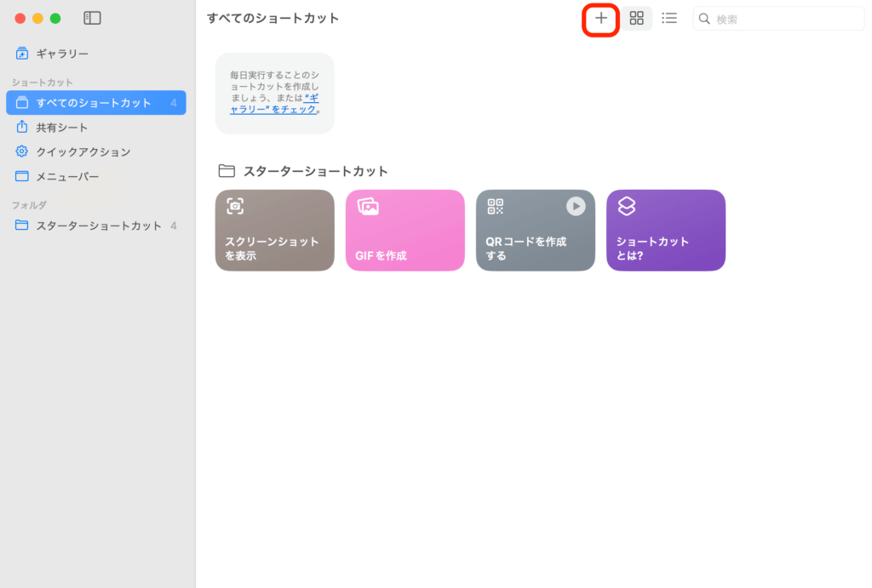Click the plus button to create new shortcut
Viewport: 872px width, 588px height.
[x=600, y=18]
